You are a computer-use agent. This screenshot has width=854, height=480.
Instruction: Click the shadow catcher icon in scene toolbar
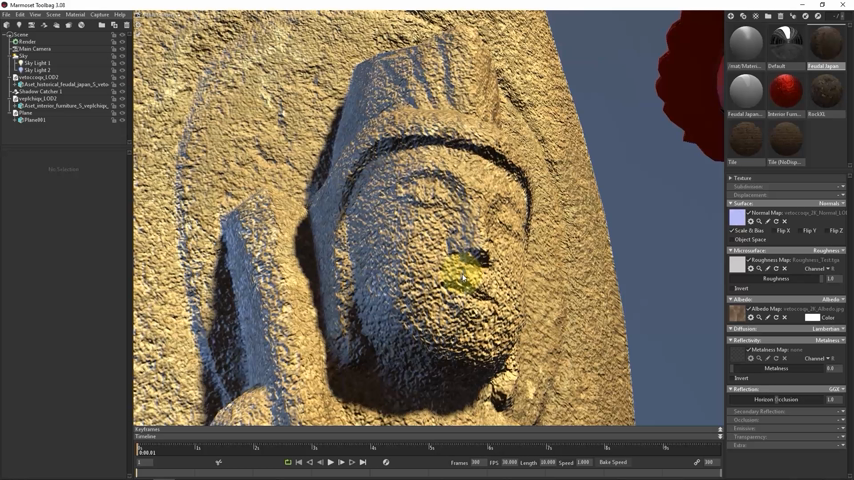point(44,25)
